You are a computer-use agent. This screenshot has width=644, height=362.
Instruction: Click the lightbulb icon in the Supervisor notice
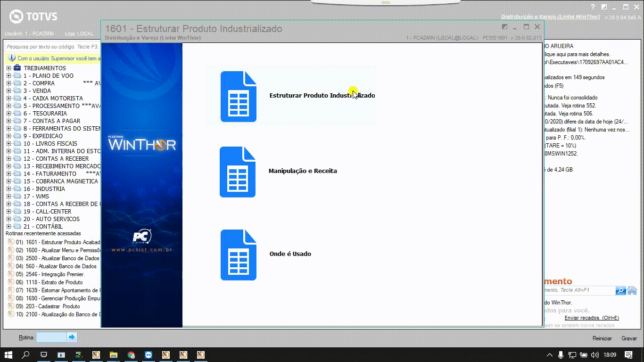12,58
